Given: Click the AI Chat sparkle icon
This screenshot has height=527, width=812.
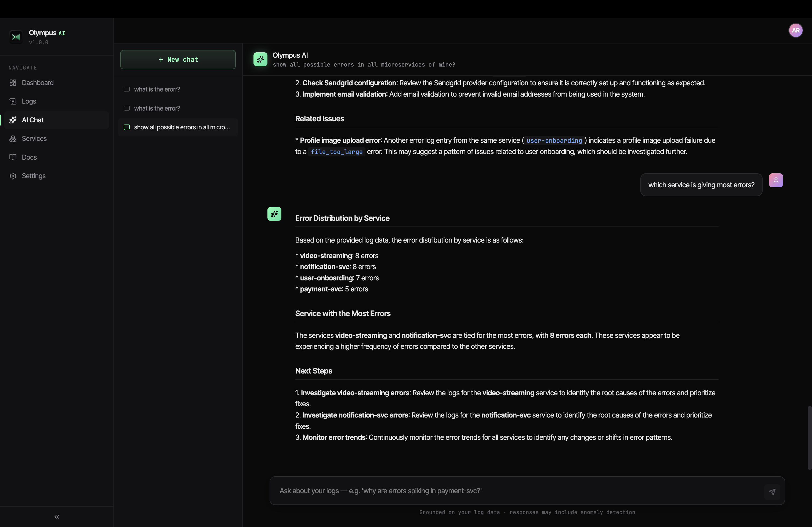Looking at the screenshot, I should pos(13,120).
